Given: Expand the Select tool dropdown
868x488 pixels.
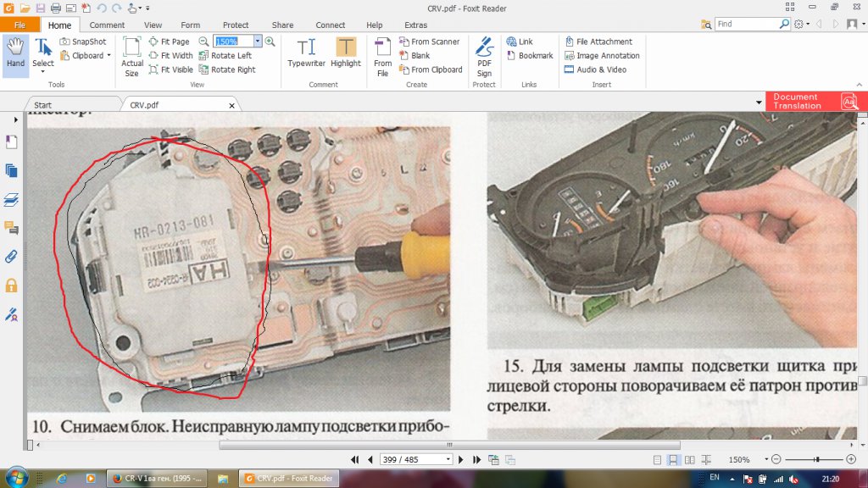Looking at the screenshot, I should [42, 72].
